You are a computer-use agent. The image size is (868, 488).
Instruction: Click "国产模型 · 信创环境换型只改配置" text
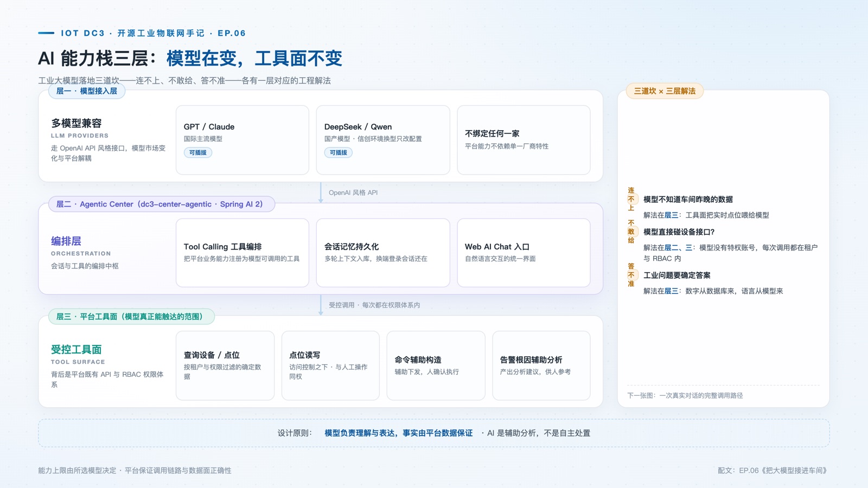point(373,139)
